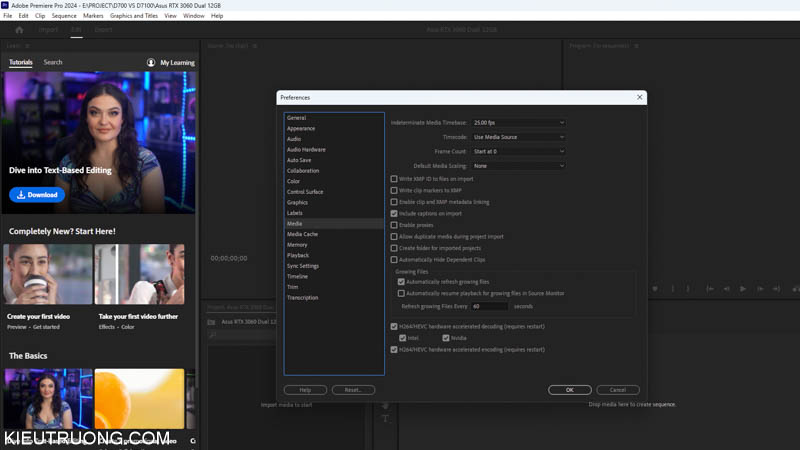Open the My Learning profile icon
The width and height of the screenshot is (800, 450).
click(x=151, y=62)
